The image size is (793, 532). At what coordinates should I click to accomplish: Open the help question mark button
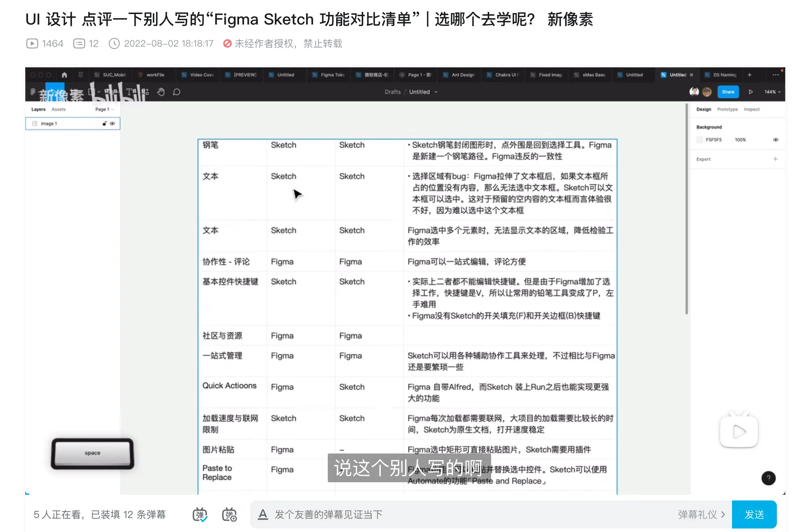tap(768, 478)
